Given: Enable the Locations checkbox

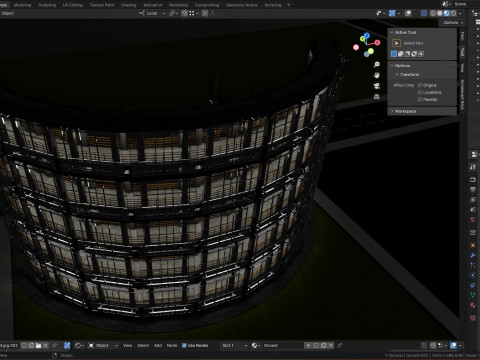Looking at the screenshot, I should click(x=420, y=92).
